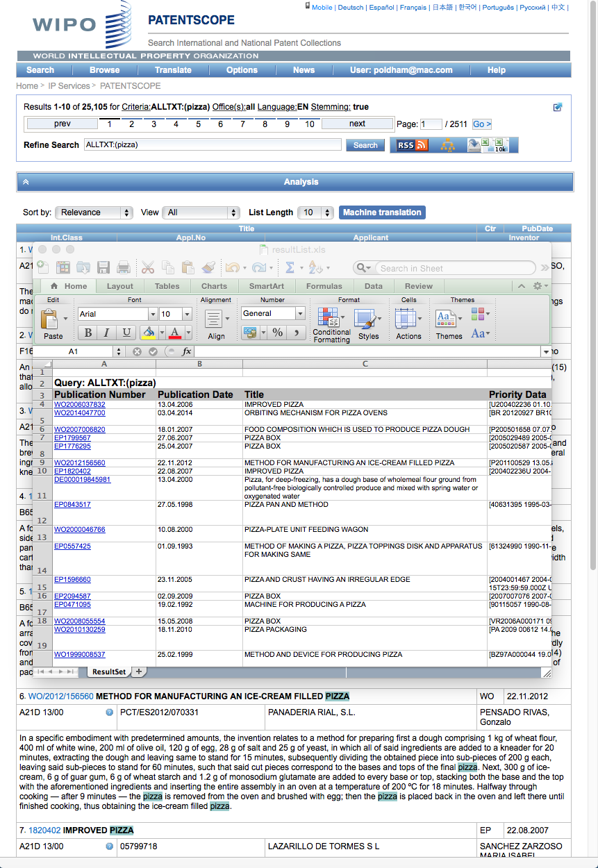The width and height of the screenshot is (598, 868).
Task: Click the gray formula confirm checkmark button
Action: click(153, 352)
